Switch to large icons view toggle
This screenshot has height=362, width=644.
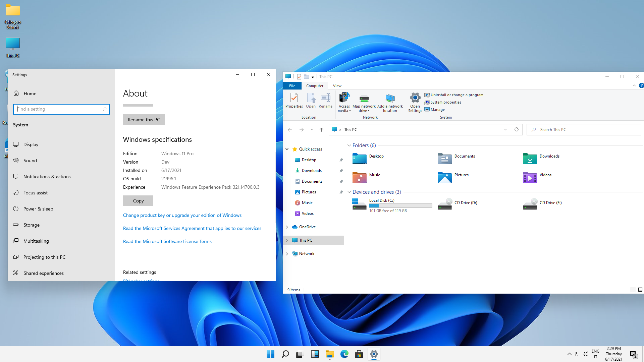[x=640, y=290]
